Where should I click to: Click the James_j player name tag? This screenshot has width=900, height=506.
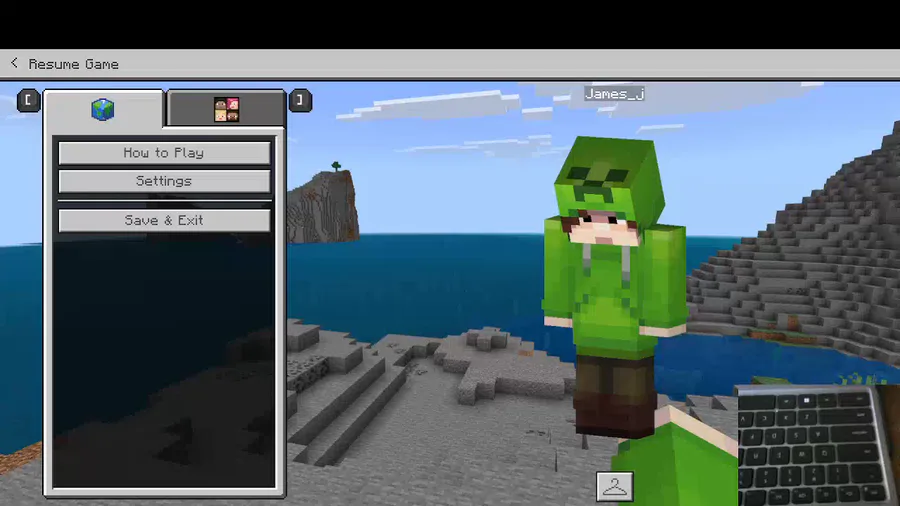(614, 94)
